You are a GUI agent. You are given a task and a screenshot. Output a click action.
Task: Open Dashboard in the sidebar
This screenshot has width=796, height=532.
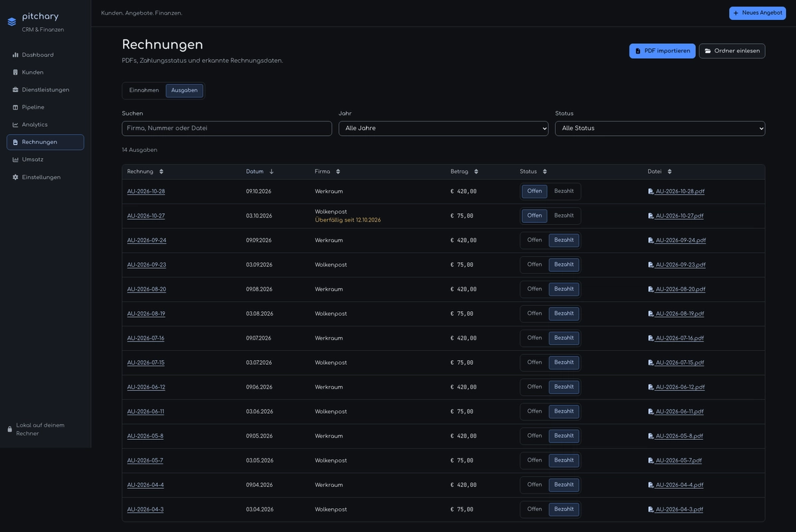(45, 55)
